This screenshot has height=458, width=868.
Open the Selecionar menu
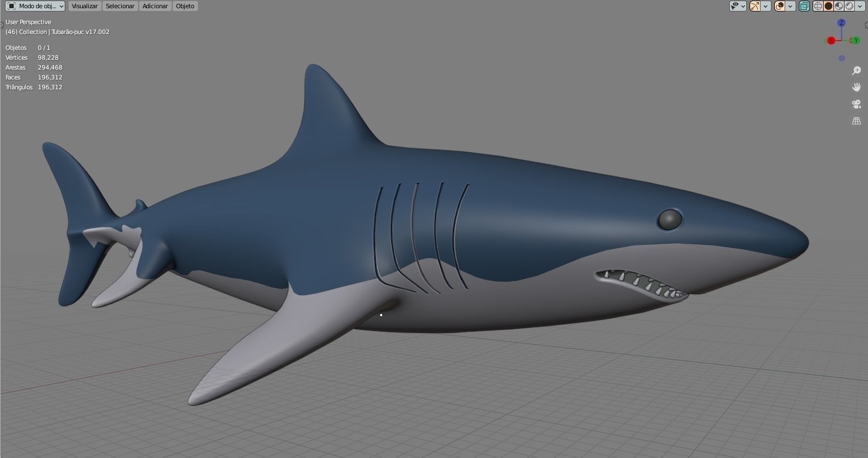click(120, 6)
